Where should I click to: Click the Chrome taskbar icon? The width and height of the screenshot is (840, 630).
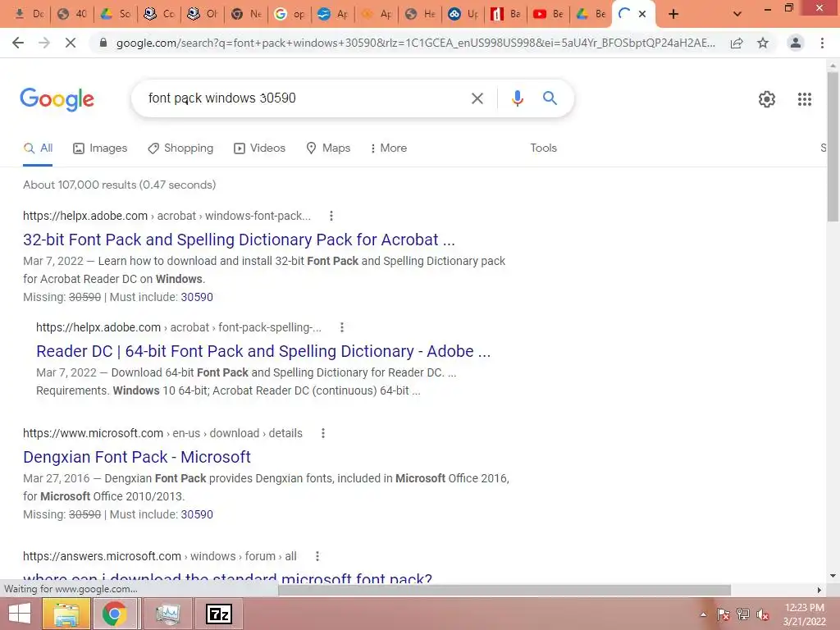(114, 614)
